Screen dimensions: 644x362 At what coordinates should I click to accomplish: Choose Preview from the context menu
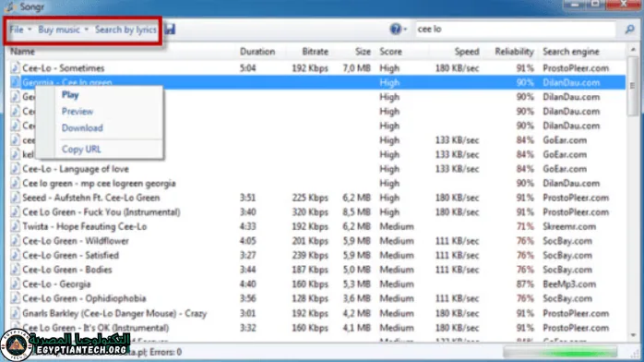pyautogui.click(x=78, y=112)
